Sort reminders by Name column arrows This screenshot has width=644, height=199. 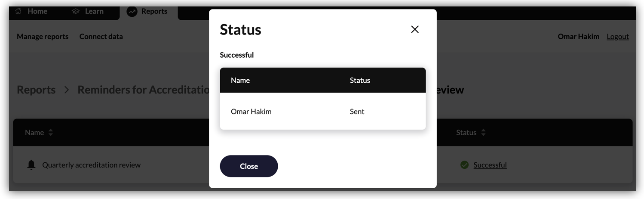[x=50, y=133]
